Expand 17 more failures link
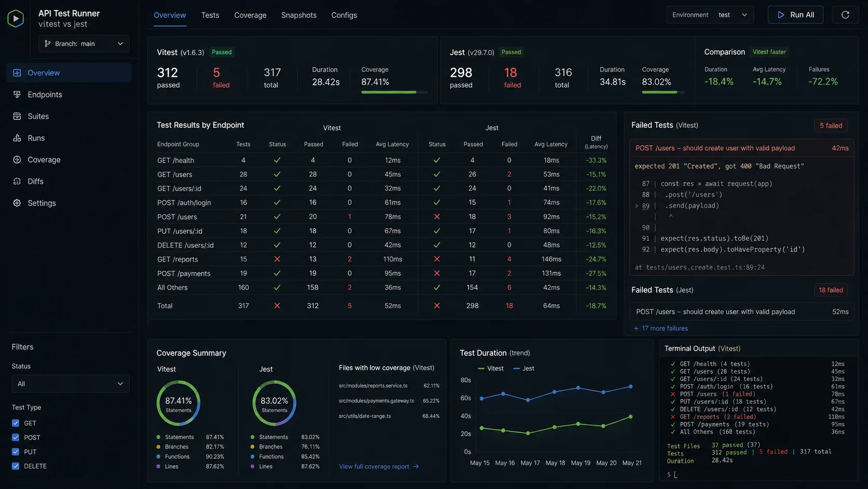The width and height of the screenshot is (868, 489). (x=661, y=328)
